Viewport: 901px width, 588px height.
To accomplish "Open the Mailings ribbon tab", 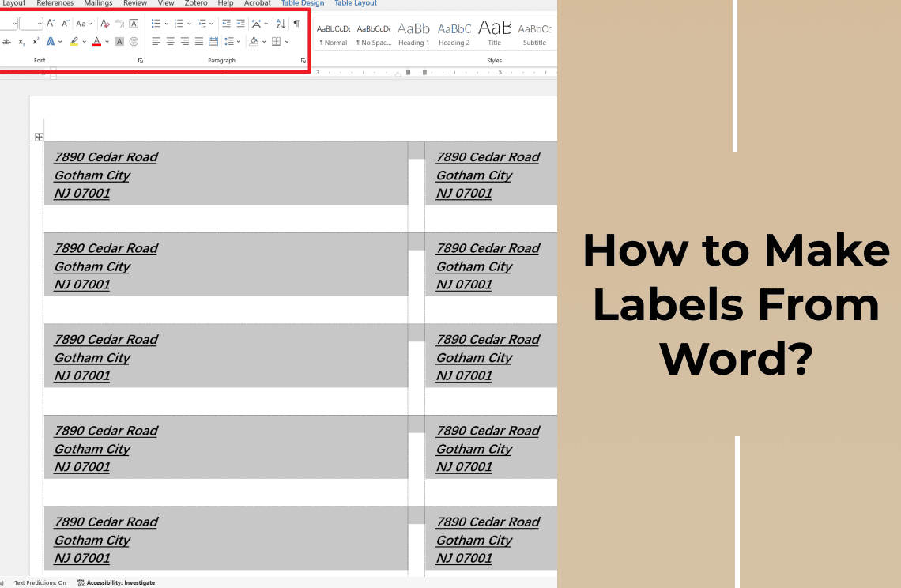I will pos(98,3).
